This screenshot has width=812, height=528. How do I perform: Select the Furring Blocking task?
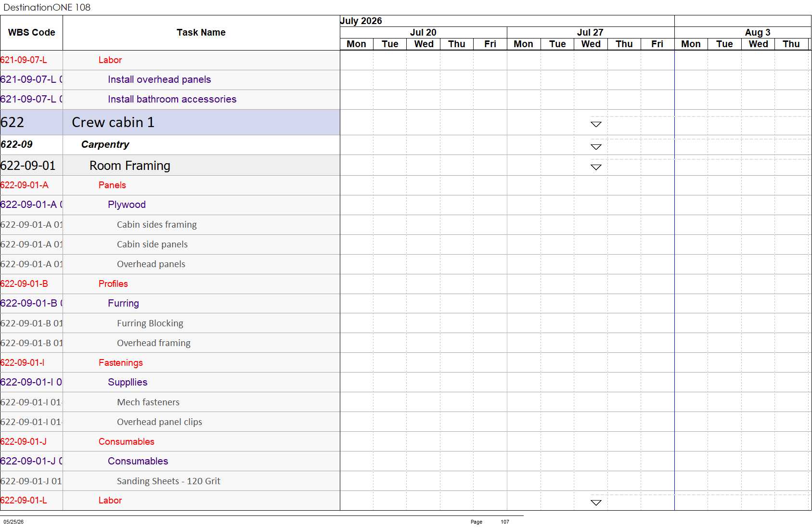(x=170, y=323)
